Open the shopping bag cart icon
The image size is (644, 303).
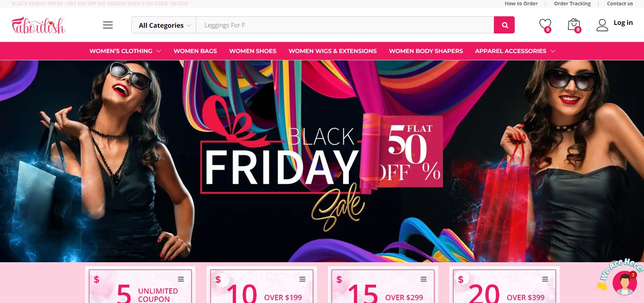point(574,25)
